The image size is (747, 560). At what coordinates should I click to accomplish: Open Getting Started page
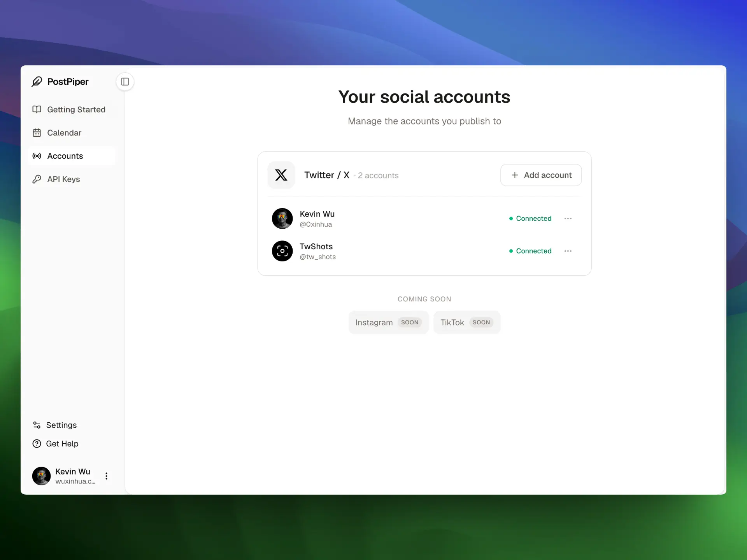72,110
